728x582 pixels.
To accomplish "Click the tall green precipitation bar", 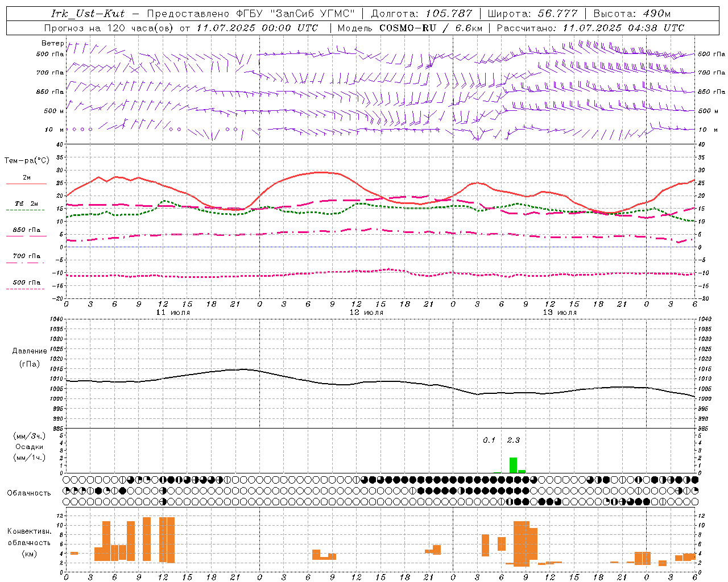I will point(513,465).
